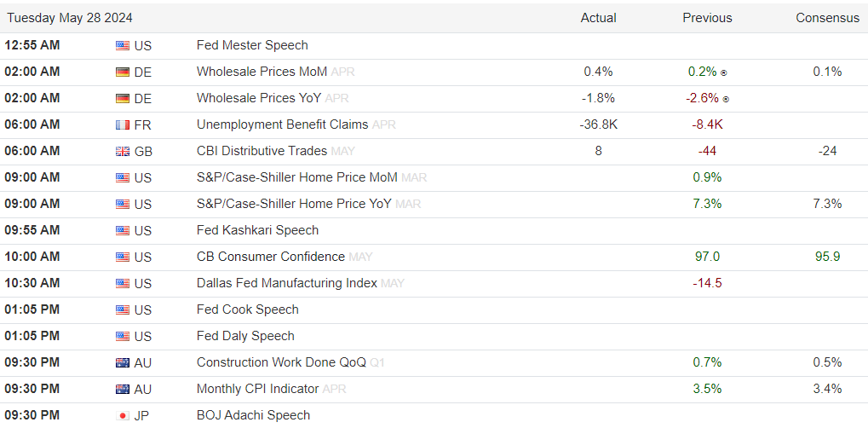This screenshot has width=868, height=428.
Task: Open the Wholesale Prices YoY event
Action: [259, 98]
